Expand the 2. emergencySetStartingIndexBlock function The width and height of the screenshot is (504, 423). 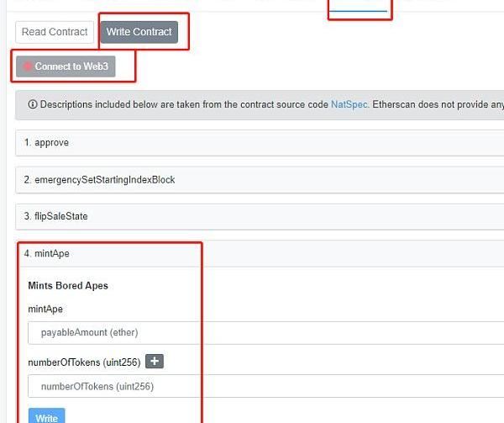(x=260, y=179)
